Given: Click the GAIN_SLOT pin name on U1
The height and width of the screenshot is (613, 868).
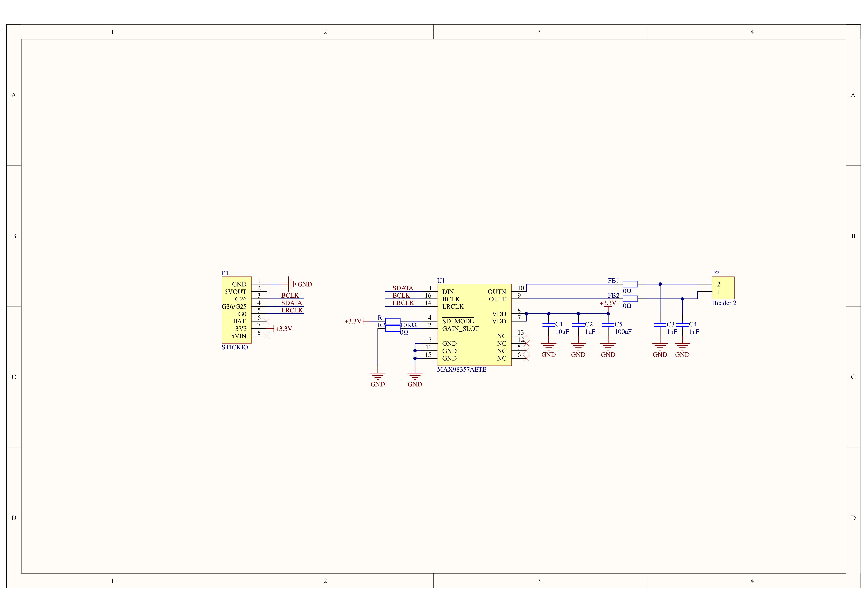Looking at the screenshot, I should coord(460,329).
